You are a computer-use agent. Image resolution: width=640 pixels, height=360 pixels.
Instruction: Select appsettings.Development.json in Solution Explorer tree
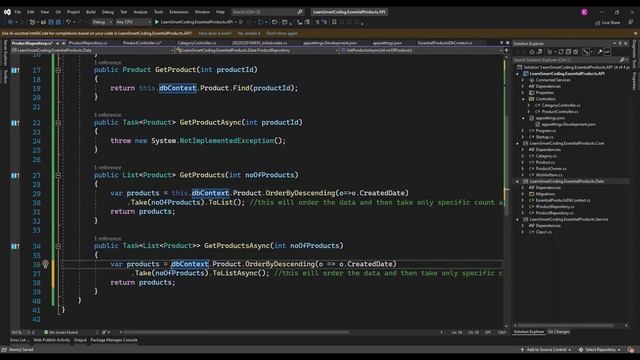568,124
